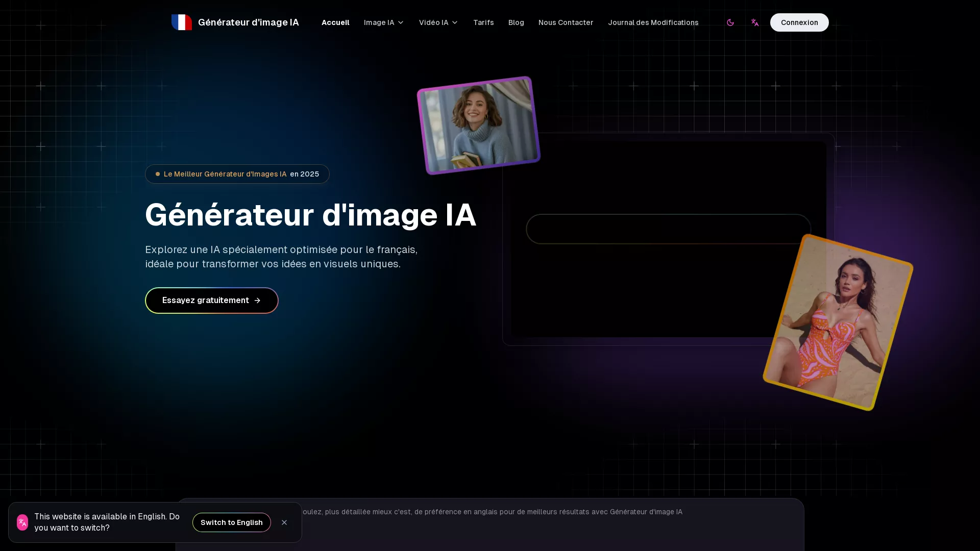980x551 pixels.
Task: Expand the Vidéo IA dropdown
Action: click(438, 22)
